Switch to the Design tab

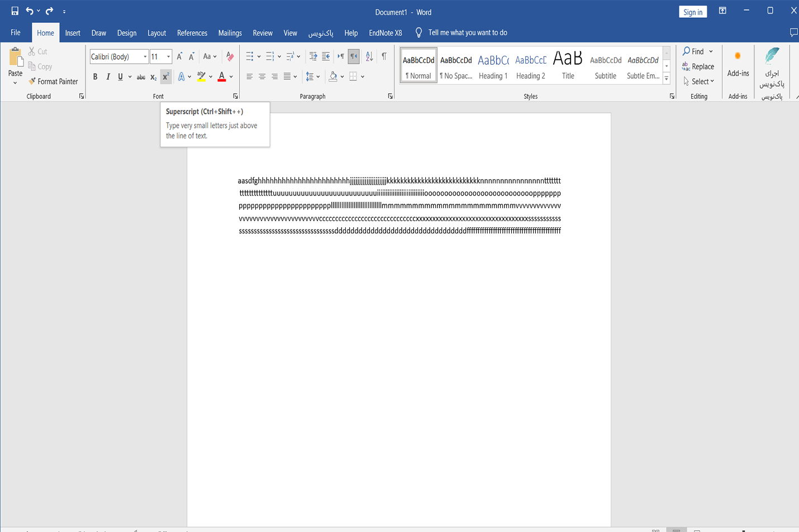coord(127,33)
